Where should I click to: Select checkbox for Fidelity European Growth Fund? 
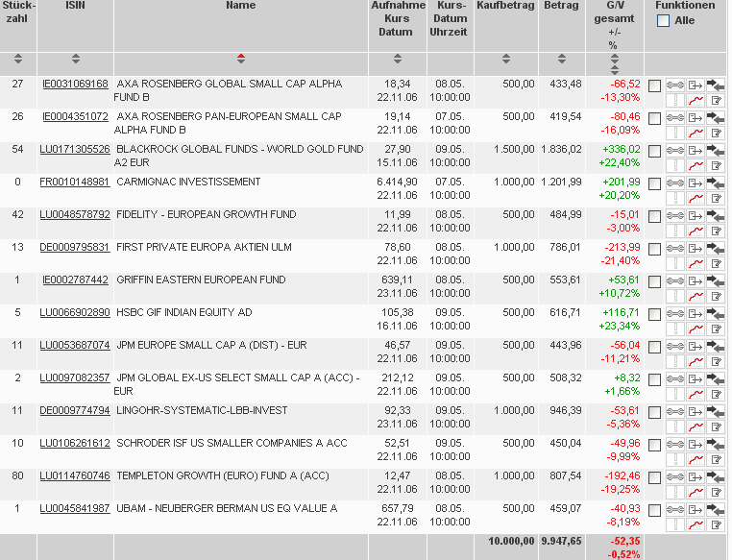click(x=654, y=216)
